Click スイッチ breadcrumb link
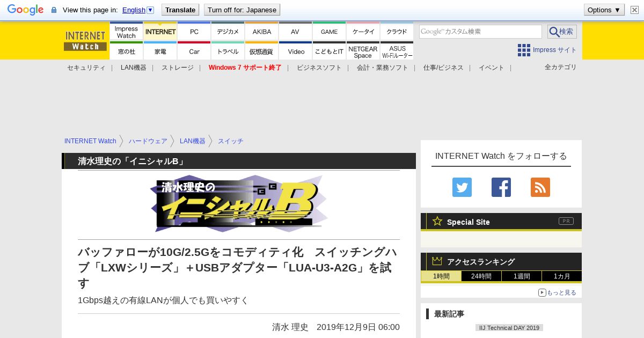 pyautogui.click(x=231, y=141)
